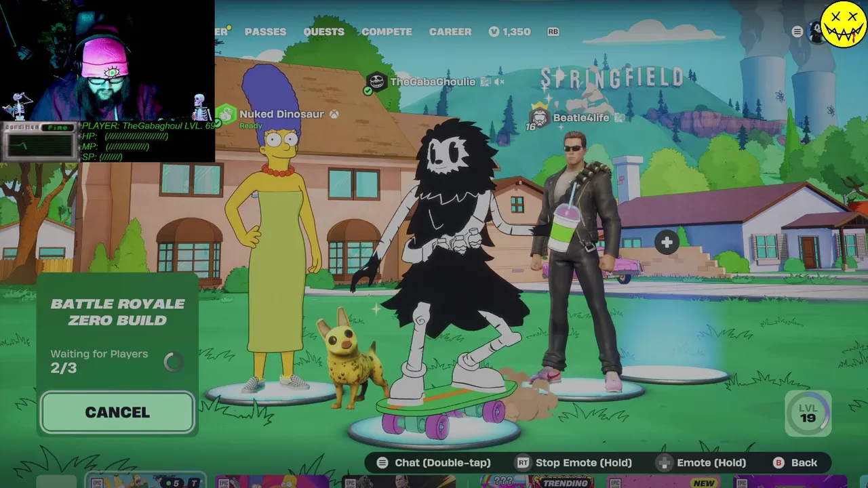Click the Chat (Double-tap) hint
The height and width of the screenshot is (488, 868).
pos(434,463)
